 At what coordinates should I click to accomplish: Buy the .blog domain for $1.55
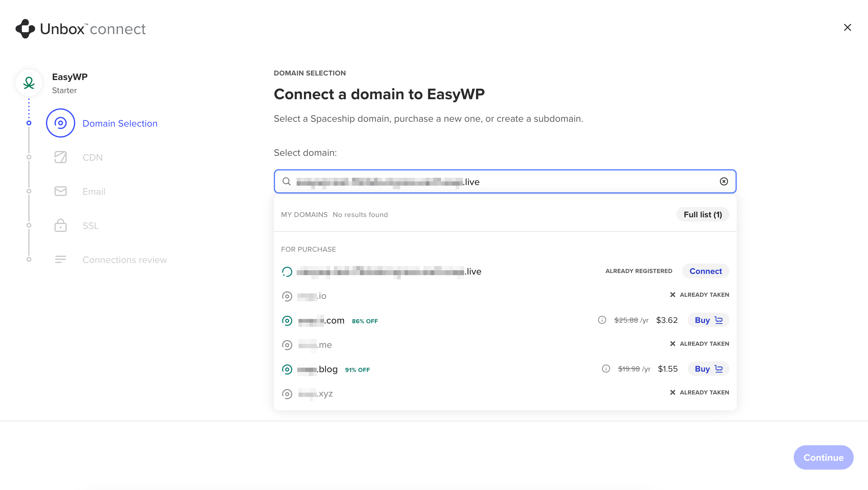click(708, 369)
